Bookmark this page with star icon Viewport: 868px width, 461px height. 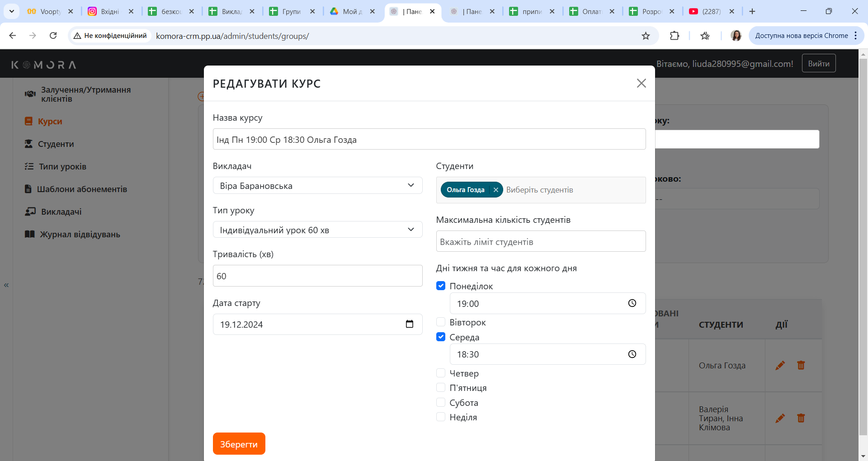click(x=646, y=36)
